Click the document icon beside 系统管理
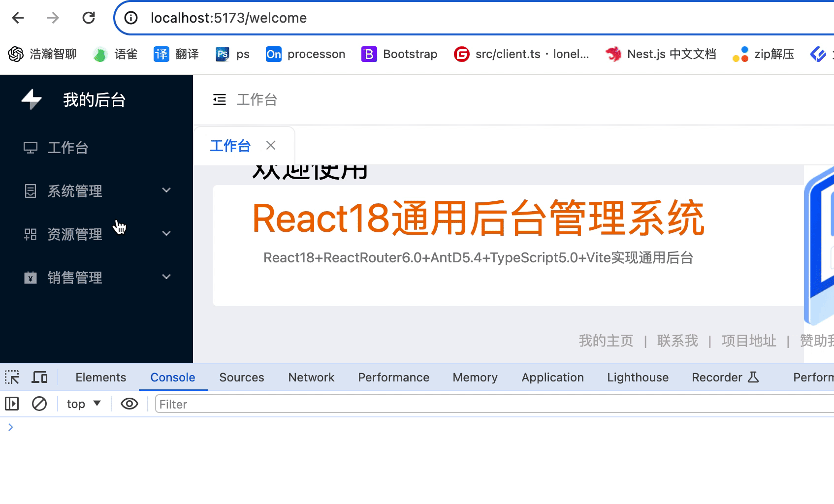 tap(31, 191)
